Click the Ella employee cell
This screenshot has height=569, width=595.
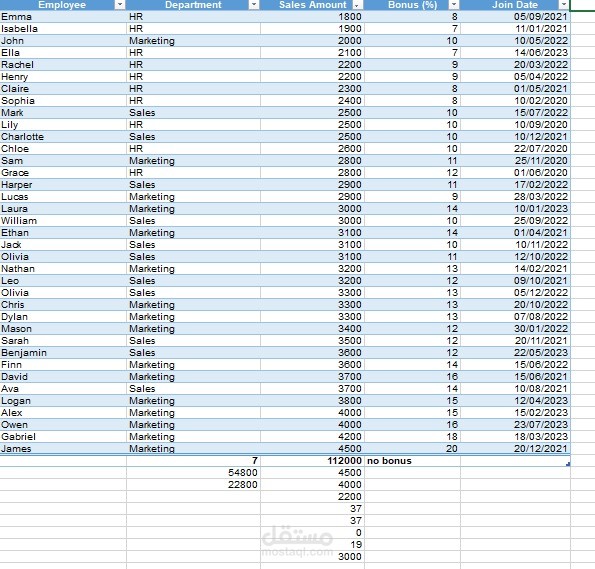(63, 52)
